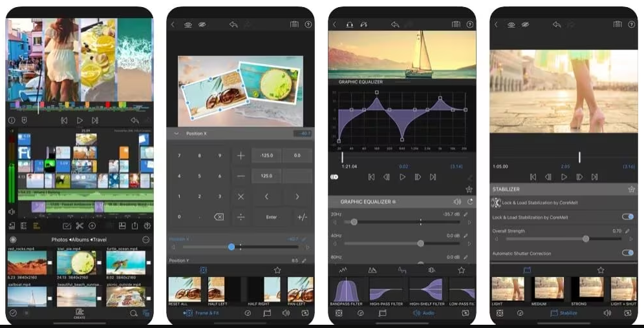
Task: Go to Albums in the library breadcrumb
Action: click(81, 240)
